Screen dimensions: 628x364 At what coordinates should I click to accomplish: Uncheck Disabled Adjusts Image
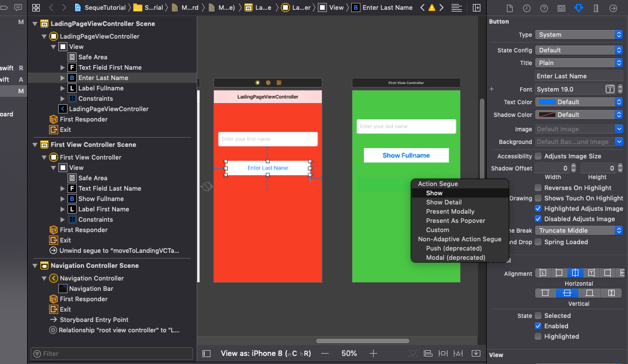(538, 219)
